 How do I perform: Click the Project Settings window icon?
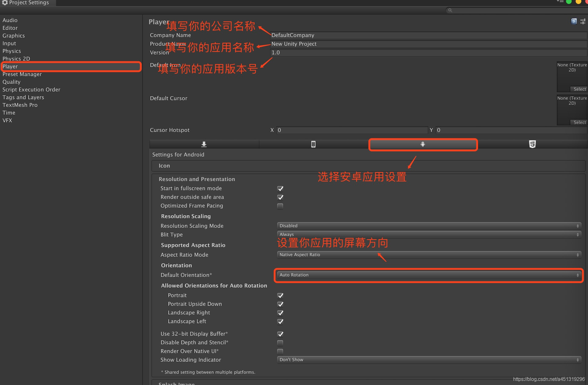tap(5, 2)
